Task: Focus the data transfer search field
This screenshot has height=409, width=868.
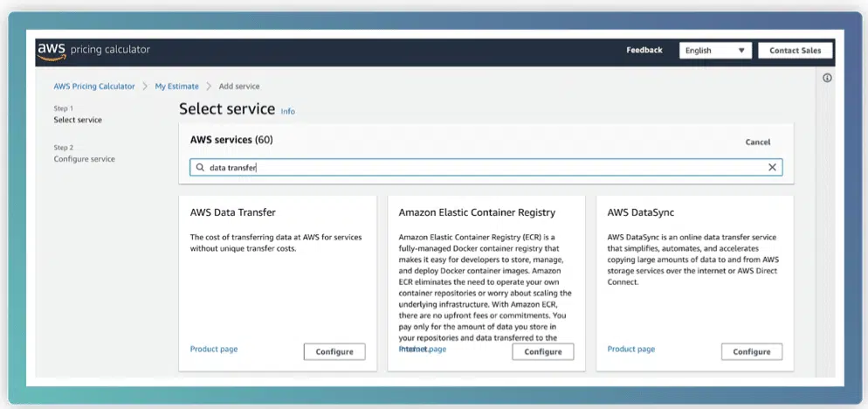Action: [486, 168]
